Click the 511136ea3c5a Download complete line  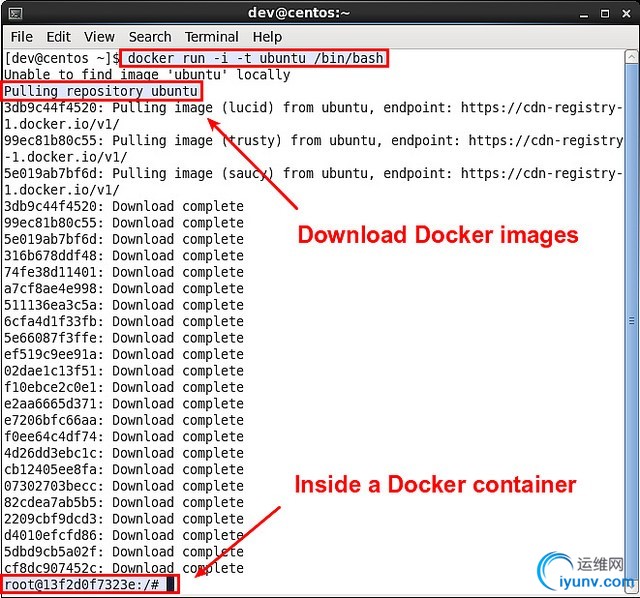coord(124,305)
